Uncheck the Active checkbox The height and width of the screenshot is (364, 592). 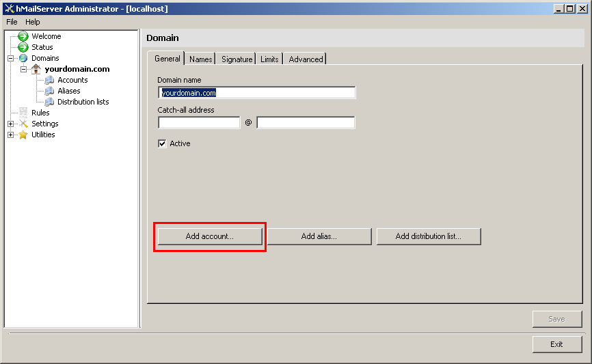(162, 143)
